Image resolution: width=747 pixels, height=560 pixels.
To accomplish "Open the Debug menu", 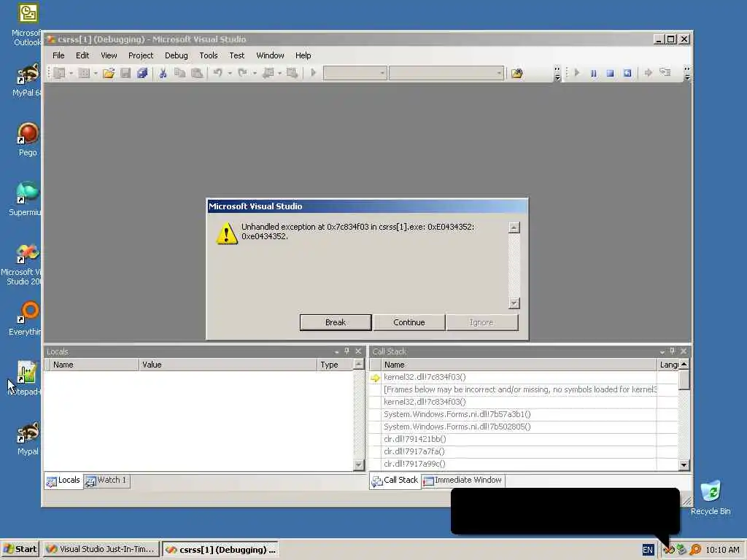I will 177,55.
